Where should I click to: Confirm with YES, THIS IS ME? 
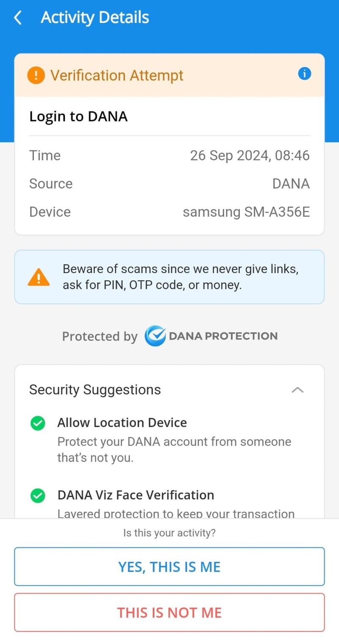click(x=169, y=567)
